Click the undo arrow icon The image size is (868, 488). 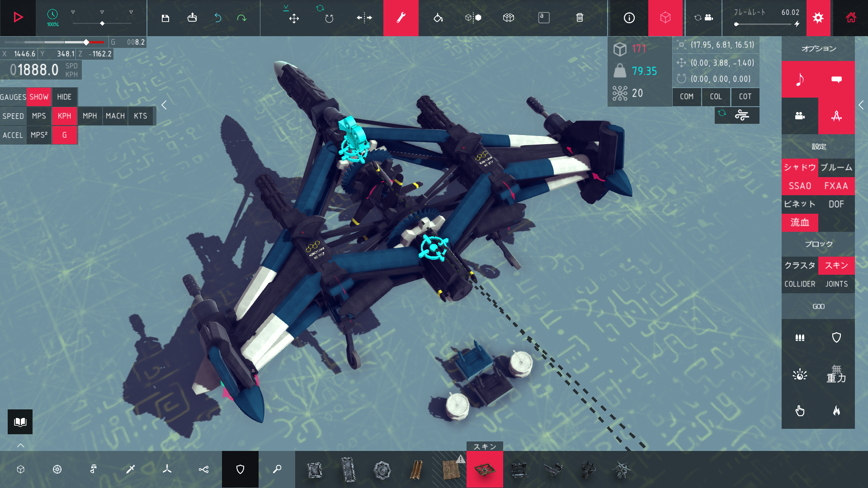pyautogui.click(x=217, y=18)
